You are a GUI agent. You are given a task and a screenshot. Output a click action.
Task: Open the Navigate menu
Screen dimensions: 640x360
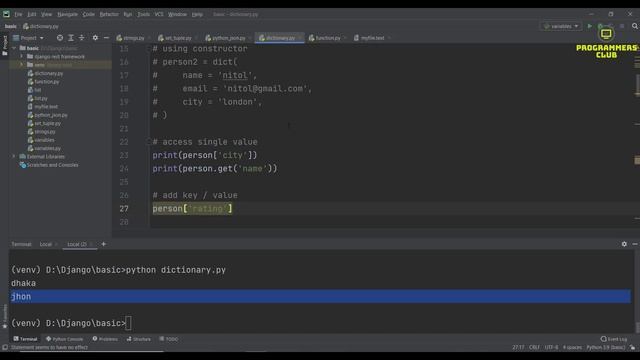pyautogui.click(x=67, y=14)
